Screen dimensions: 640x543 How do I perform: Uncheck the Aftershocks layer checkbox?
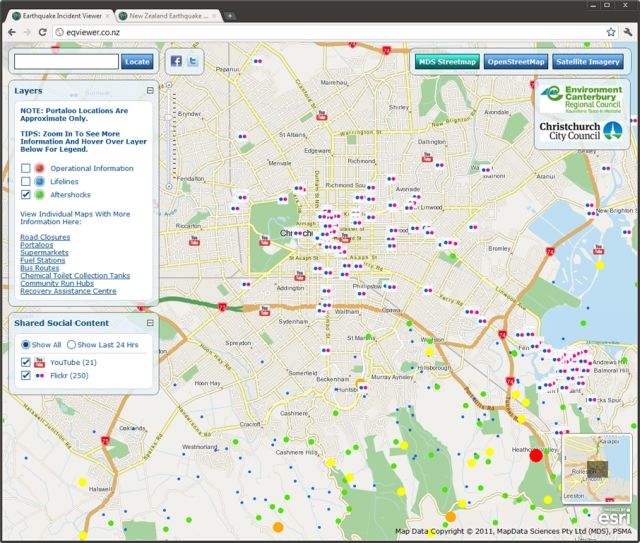tap(26, 194)
